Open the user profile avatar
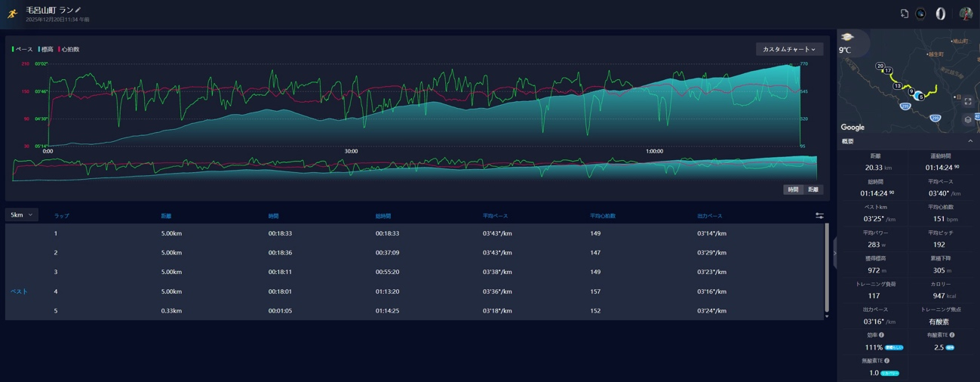 point(965,14)
